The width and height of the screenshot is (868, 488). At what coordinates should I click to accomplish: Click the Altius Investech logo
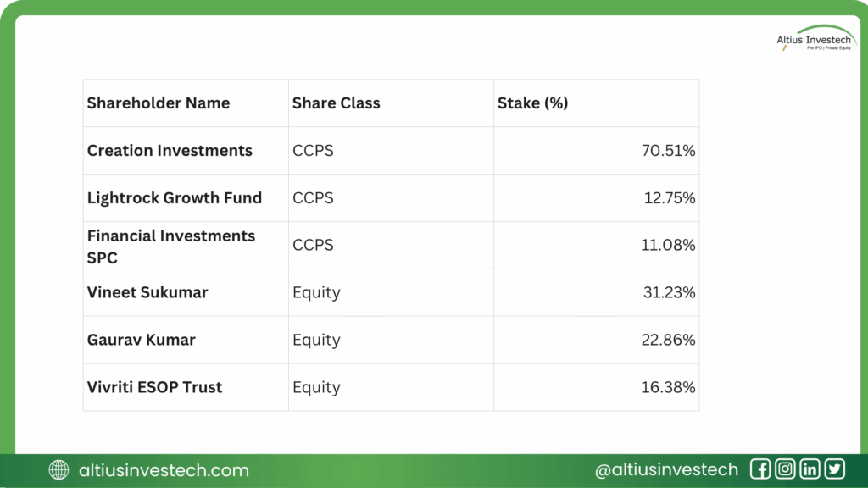[815, 40]
